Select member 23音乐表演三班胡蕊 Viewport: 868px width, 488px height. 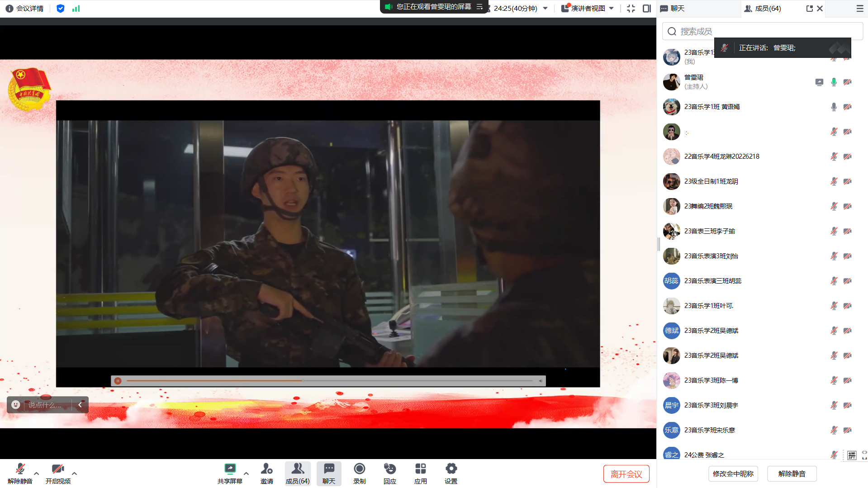[x=762, y=281]
